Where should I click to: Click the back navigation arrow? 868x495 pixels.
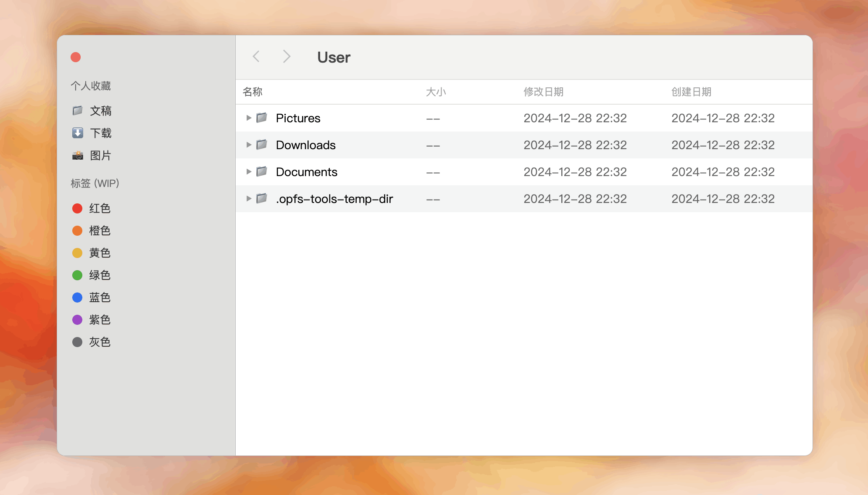coord(256,56)
